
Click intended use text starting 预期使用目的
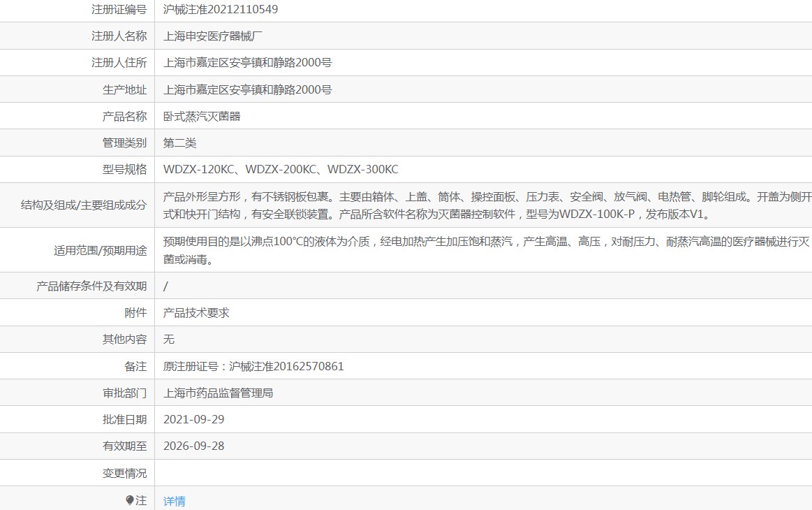486,250
